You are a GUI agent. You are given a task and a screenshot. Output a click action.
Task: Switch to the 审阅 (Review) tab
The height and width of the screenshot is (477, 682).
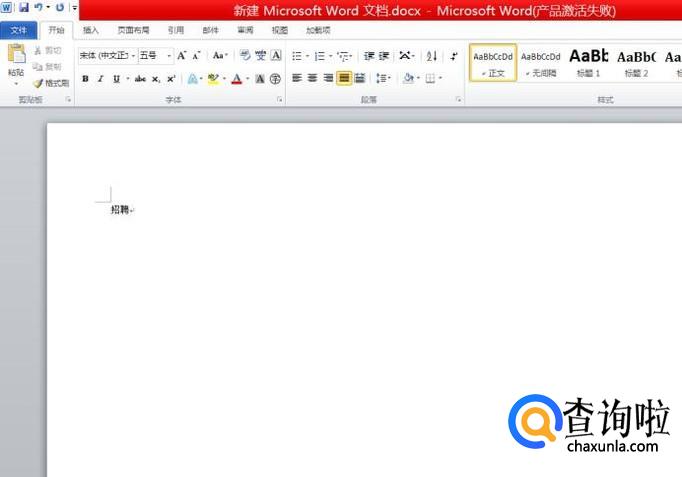(x=245, y=30)
